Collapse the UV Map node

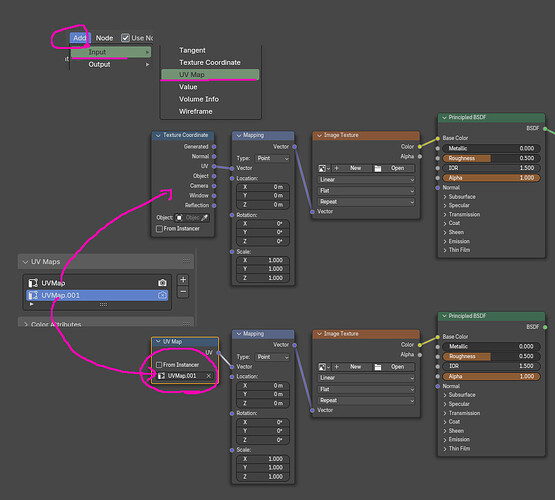(158, 341)
